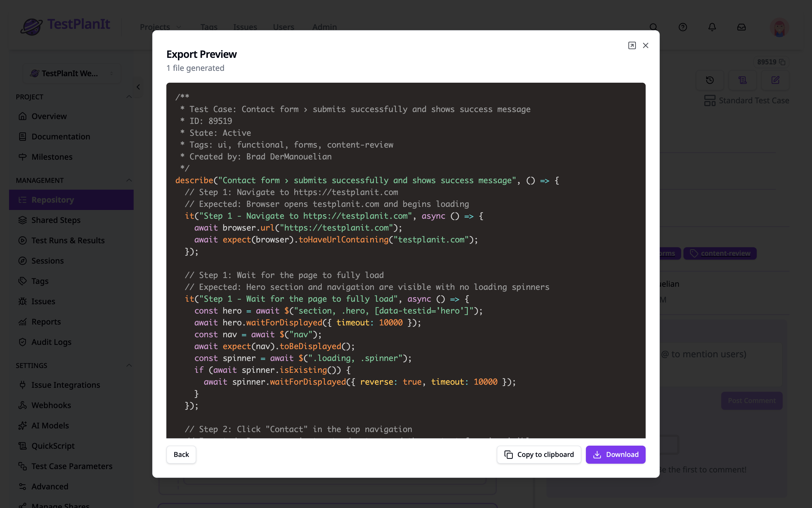
Task: Click the AI Models sparkle icon
Action: (23, 425)
